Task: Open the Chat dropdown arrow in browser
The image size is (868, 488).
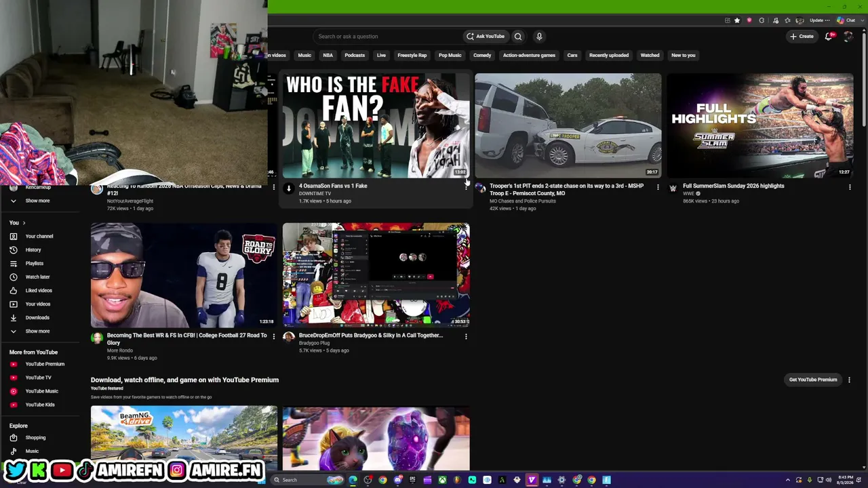Action: 861,20
